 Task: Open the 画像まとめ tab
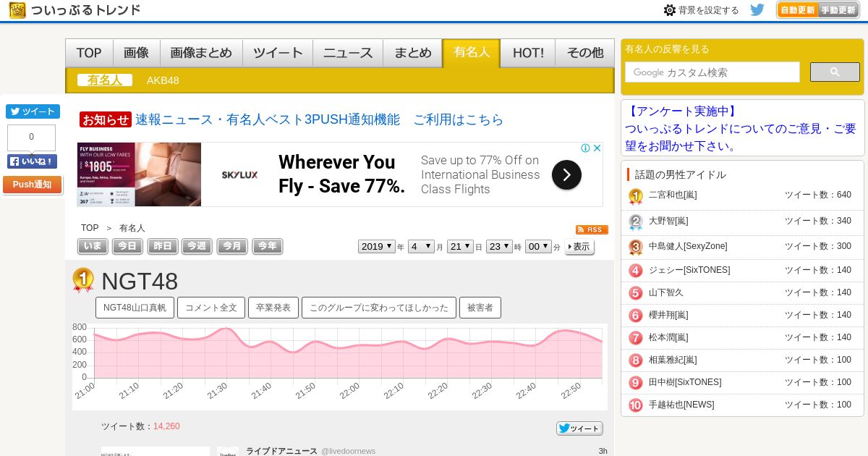point(201,53)
